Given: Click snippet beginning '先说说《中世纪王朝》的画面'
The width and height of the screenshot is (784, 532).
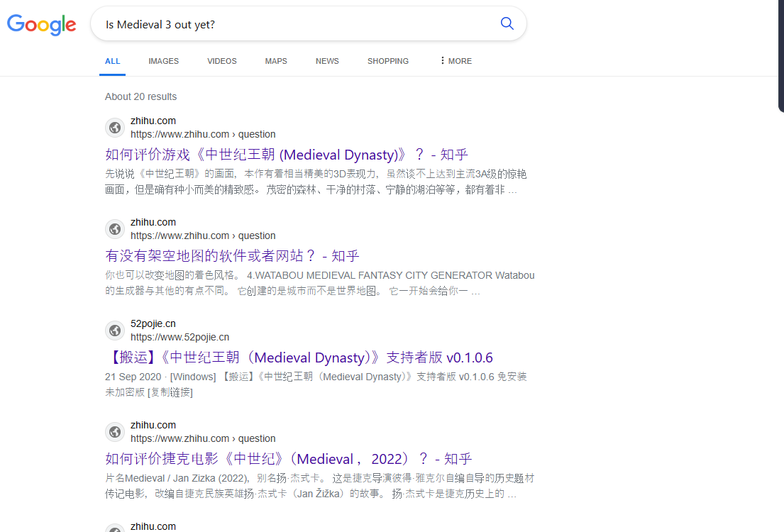Looking at the screenshot, I should 316,182.
